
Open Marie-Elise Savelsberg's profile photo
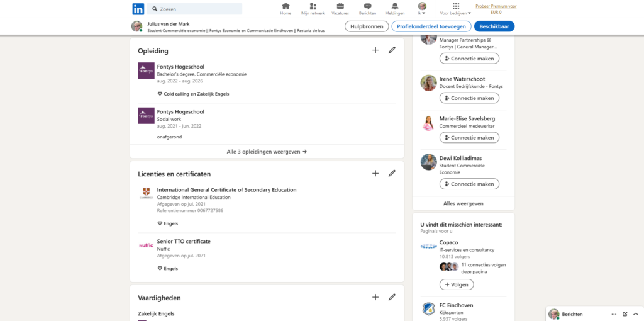(428, 123)
